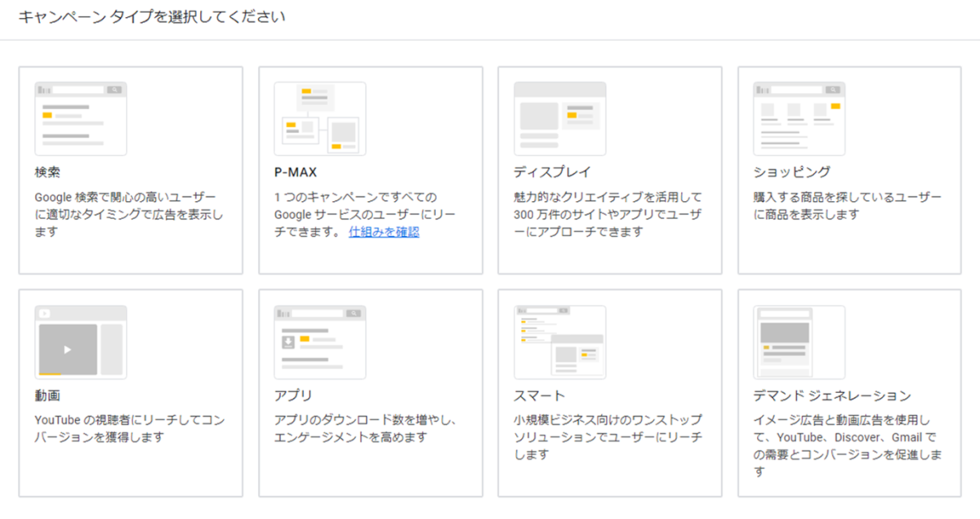
Task: Select text 1 つのキャンペーンですべての
Action: point(356,197)
